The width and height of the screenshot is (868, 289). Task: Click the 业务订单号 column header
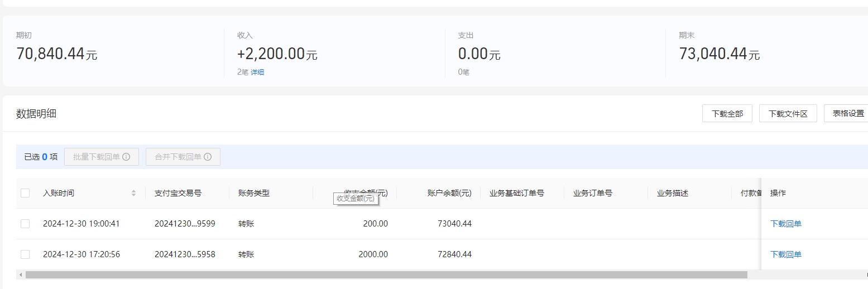593,193
